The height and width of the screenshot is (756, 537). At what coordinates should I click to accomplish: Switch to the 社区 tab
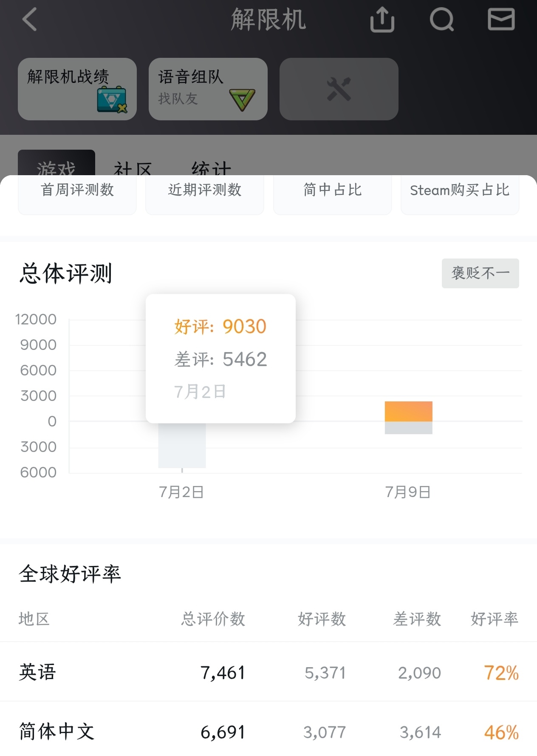point(133,168)
